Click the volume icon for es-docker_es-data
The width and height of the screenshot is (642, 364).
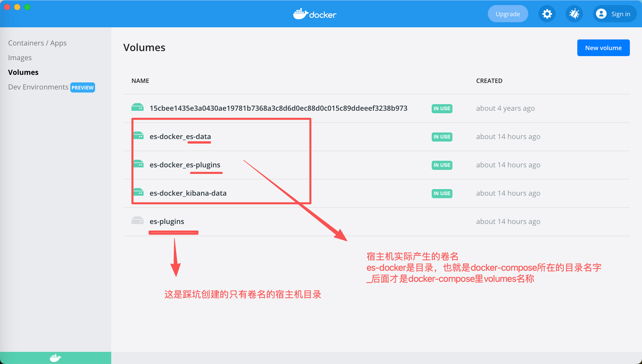(138, 136)
